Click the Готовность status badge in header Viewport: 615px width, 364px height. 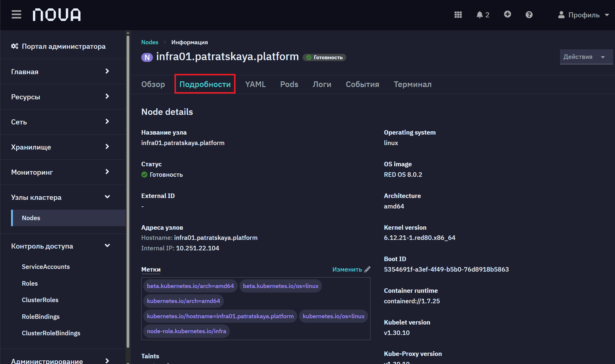324,57
